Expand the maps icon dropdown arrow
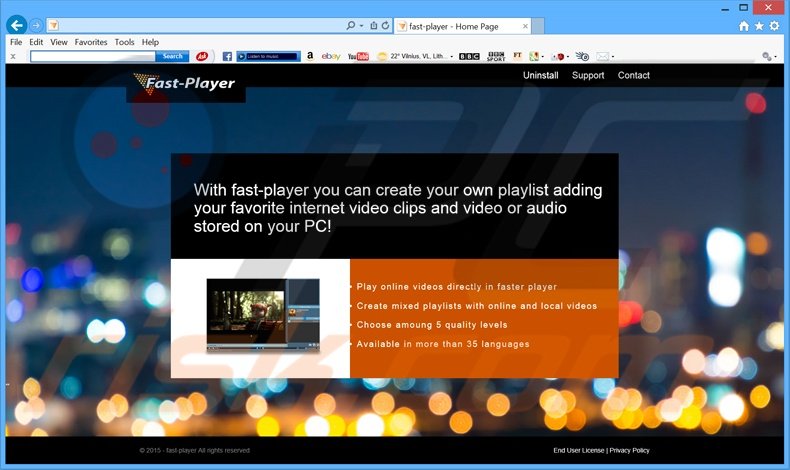This screenshot has height=470, width=790. tap(542, 57)
